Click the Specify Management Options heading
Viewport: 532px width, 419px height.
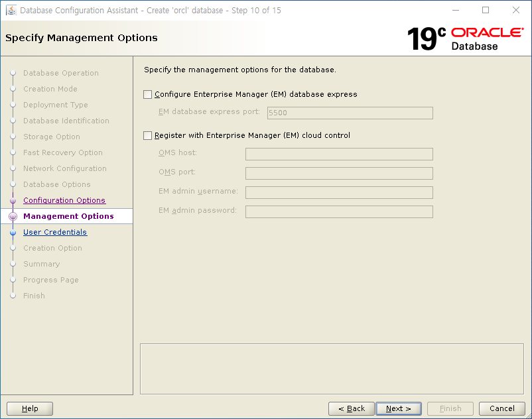82,38
